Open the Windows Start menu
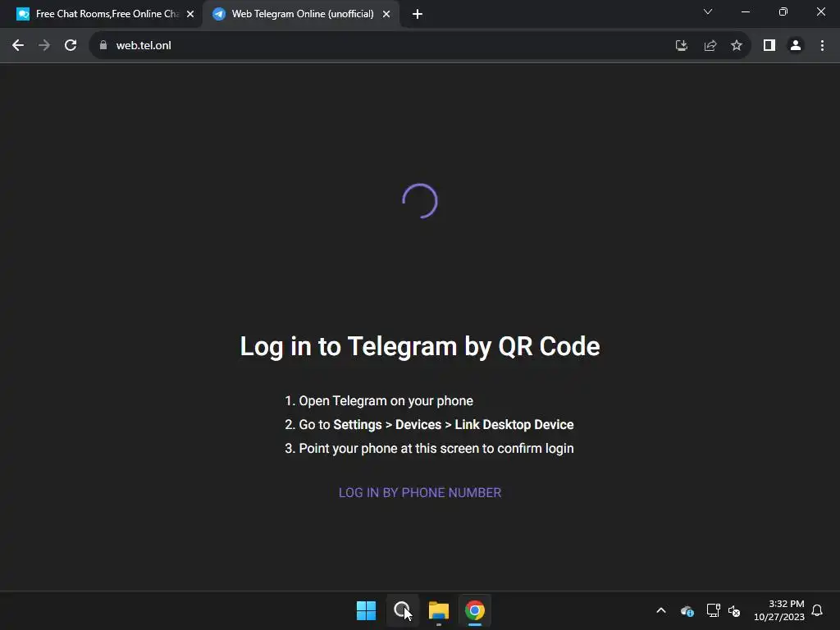Screen dimensions: 840x630 click(x=367, y=610)
